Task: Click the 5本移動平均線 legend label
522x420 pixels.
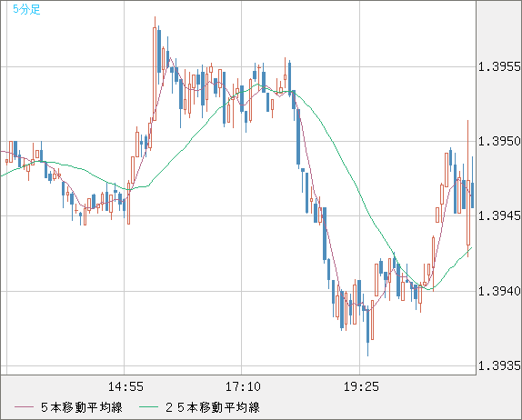Action: (82, 407)
